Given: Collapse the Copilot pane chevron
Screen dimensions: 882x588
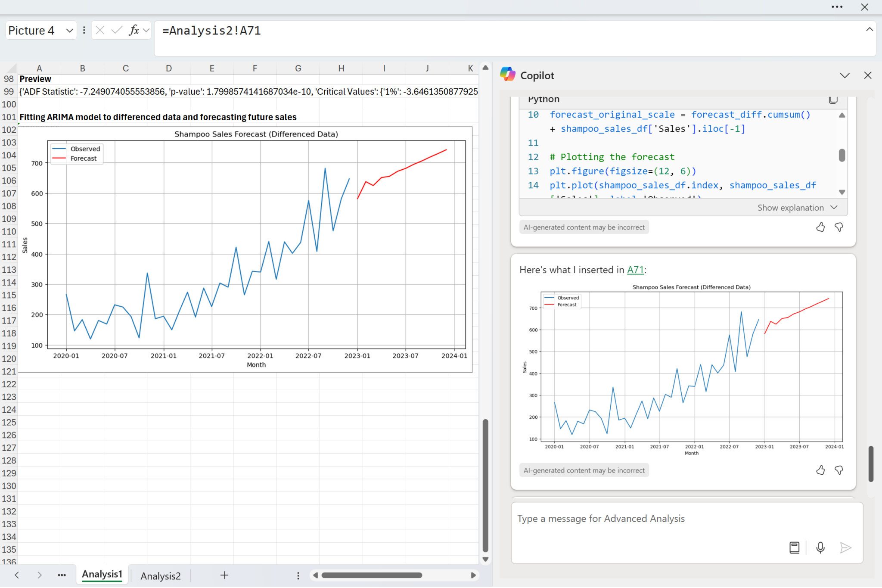Looking at the screenshot, I should pos(845,75).
